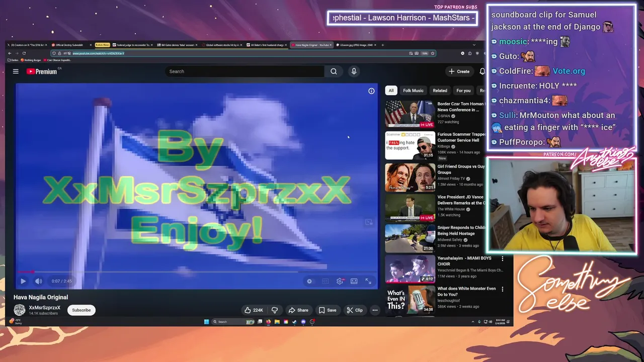Open the YouTube hamburger guide menu
Viewport: 644px width, 362px height.
click(x=16, y=71)
